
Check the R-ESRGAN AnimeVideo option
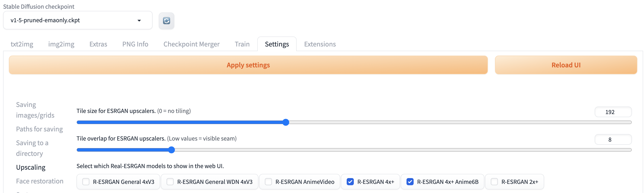pyautogui.click(x=268, y=182)
